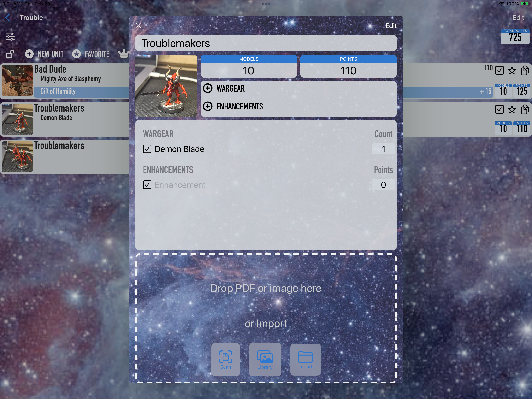Set the Enhancement points field
This screenshot has height=399, width=532.
click(383, 185)
